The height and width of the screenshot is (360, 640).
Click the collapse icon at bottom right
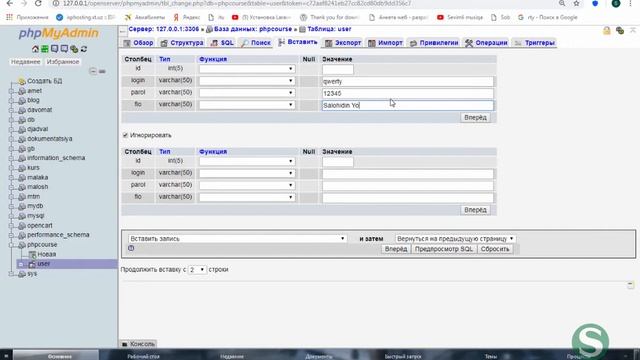pyautogui.click(x=630, y=284)
